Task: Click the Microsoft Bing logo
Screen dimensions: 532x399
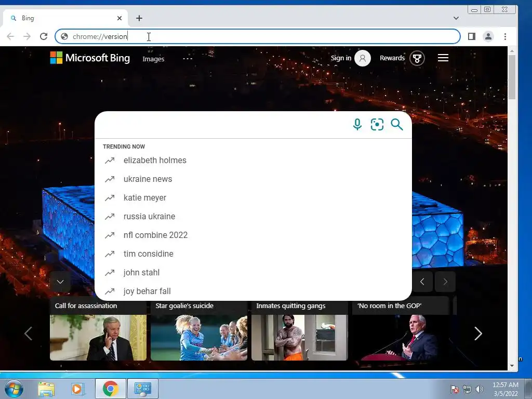Action: 90,58
